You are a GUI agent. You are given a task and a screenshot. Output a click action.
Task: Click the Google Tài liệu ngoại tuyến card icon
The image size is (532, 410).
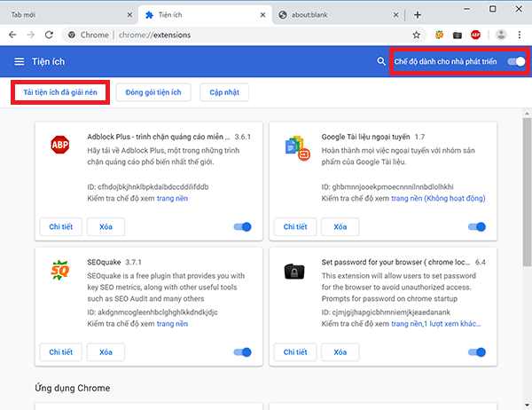(297, 148)
